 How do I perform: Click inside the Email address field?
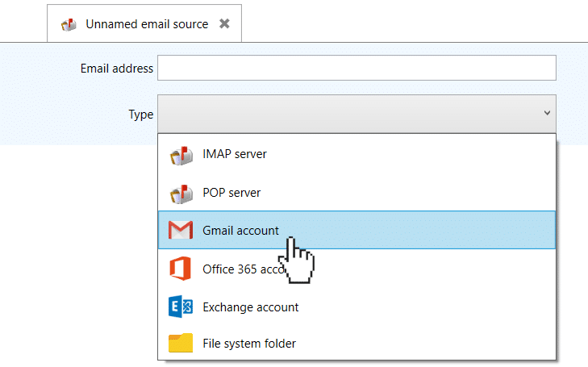pos(357,68)
